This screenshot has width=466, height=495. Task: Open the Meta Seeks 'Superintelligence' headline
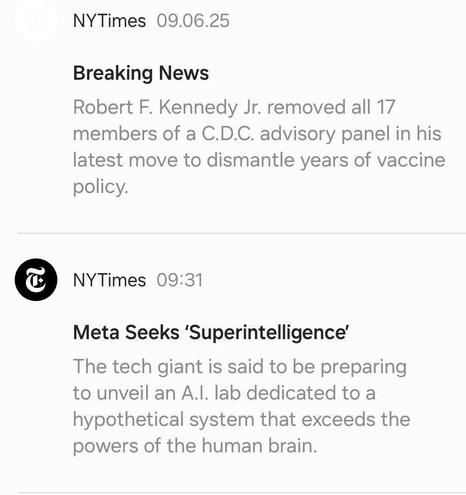click(211, 332)
